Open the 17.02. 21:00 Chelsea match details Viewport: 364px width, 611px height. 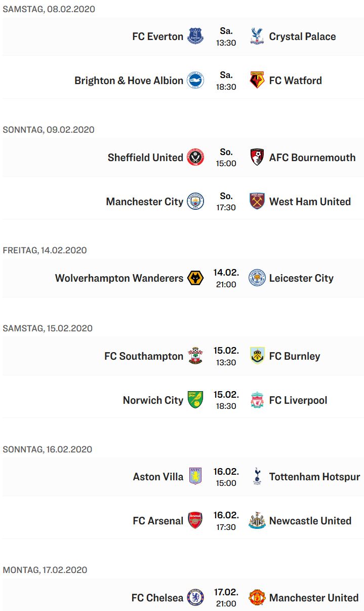(183, 597)
